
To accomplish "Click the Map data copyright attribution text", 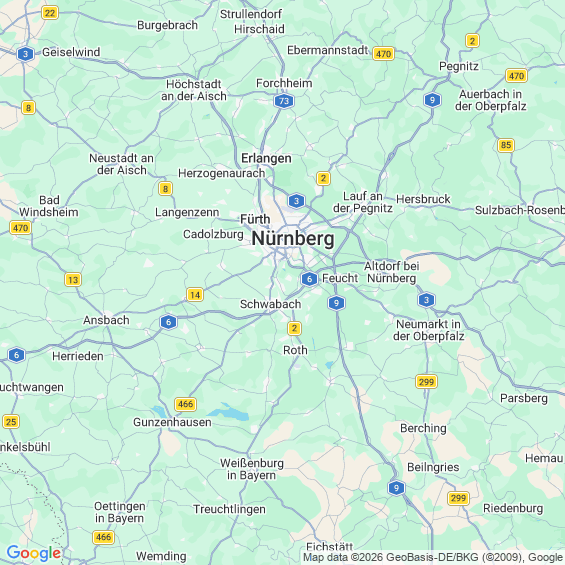I will click(433, 557).
